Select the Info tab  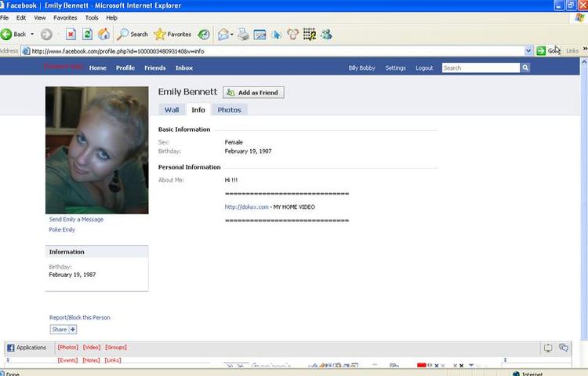click(198, 110)
